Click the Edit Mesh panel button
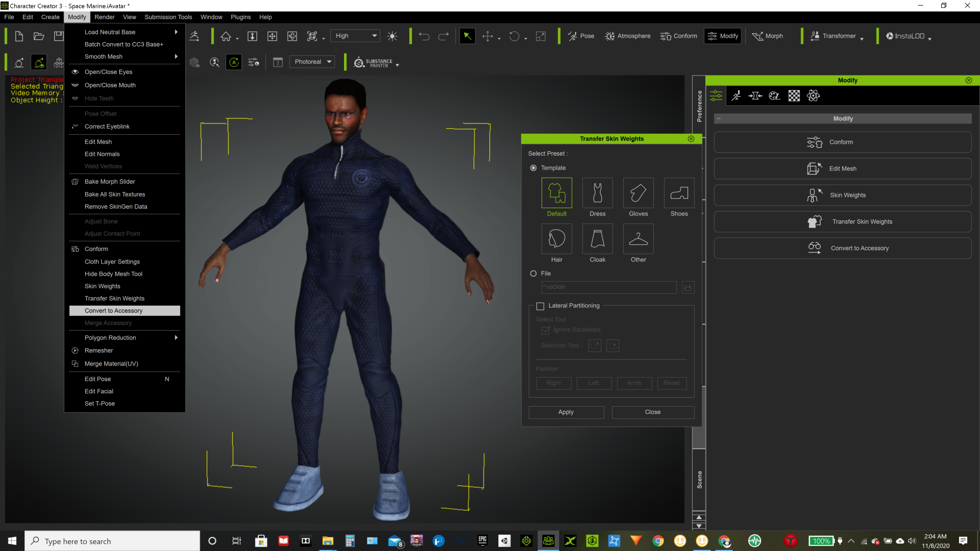 click(842, 169)
